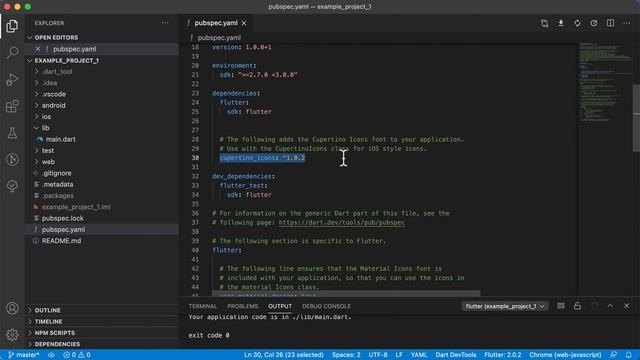640x360 pixels.
Task: Click Dart DevTools in status bar
Action: tap(456, 355)
